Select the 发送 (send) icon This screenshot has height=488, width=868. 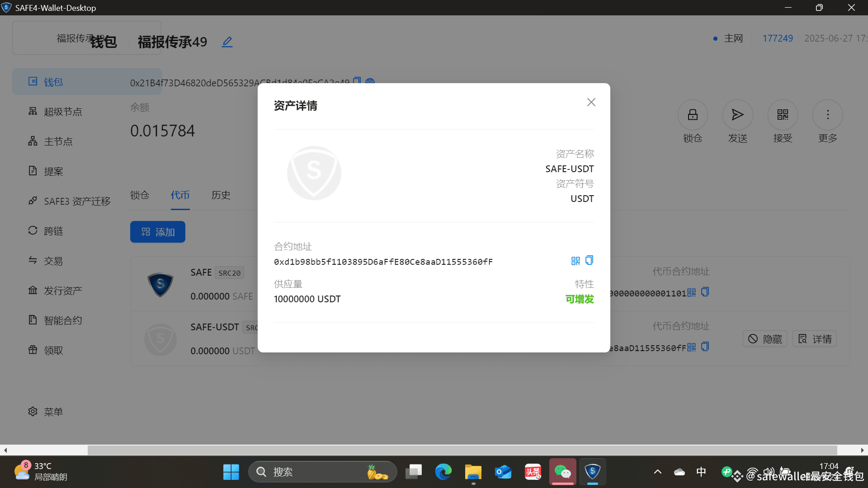[x=737, y=115]
